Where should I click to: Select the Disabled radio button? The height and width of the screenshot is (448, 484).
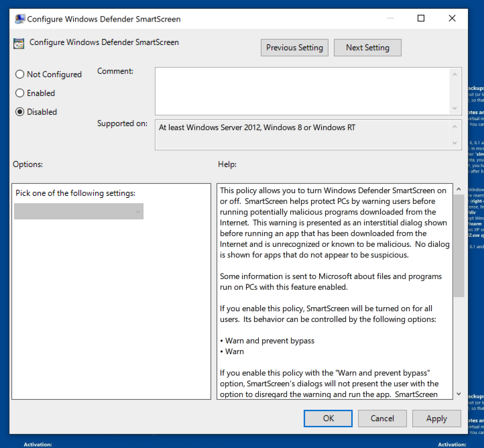click(x=19, y=112)
